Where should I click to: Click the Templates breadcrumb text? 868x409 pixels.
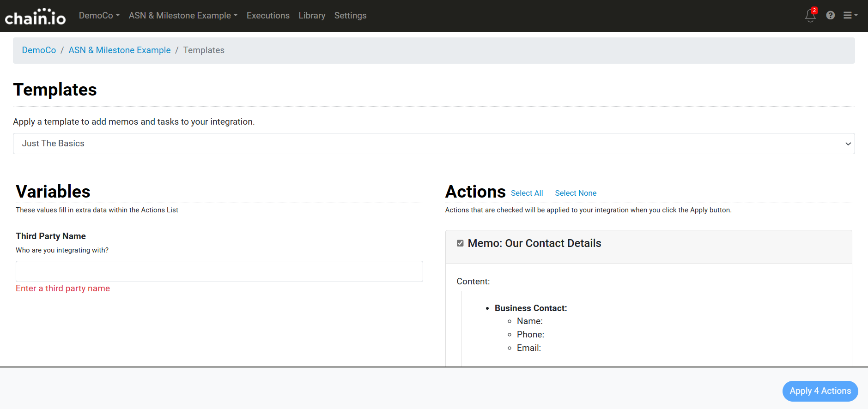(204, 50)
